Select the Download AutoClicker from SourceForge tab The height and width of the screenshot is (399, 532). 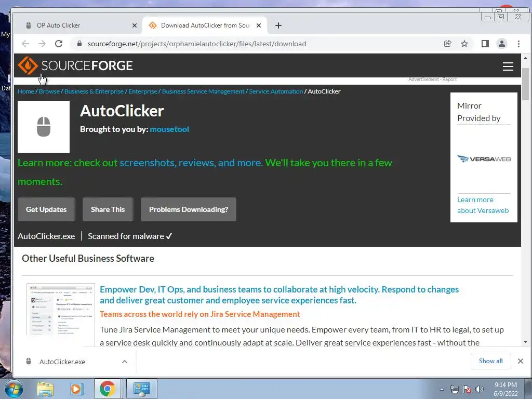click(x=205, y=25)
